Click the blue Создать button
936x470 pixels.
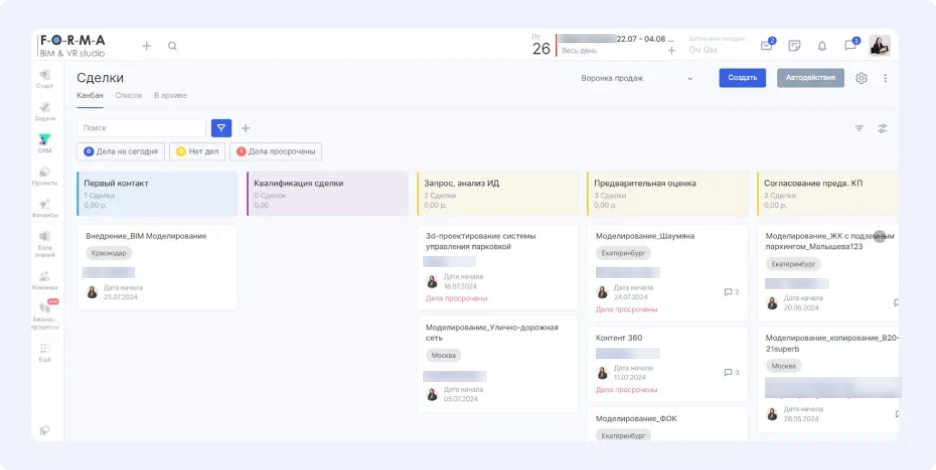(742, 78)
